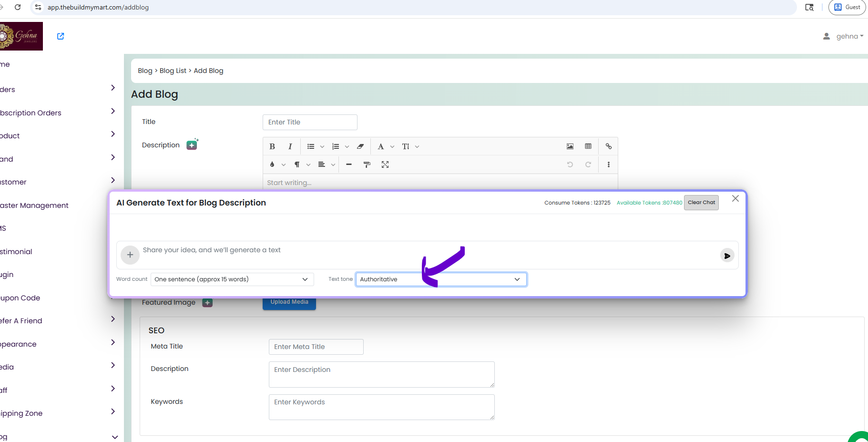Open Coupon Code sidebar item
Image resolution: width=868 pixels, height=442 pixels.
click(20, 298)
